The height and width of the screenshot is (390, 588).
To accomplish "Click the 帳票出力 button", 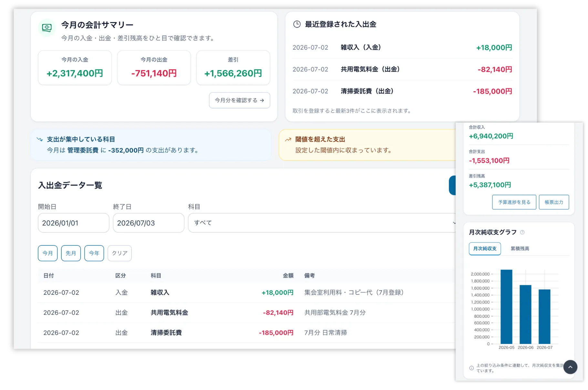I will point(554,202).
